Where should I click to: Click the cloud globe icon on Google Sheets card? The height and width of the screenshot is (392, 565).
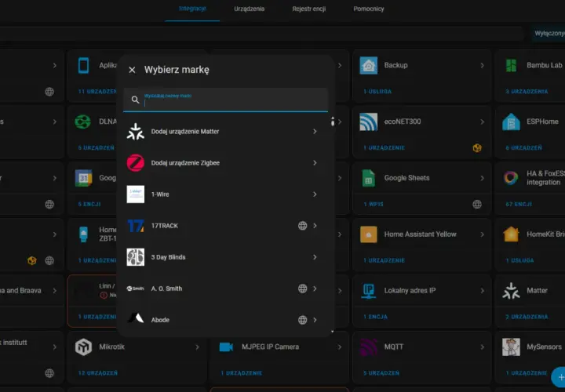tap(477, 205)
